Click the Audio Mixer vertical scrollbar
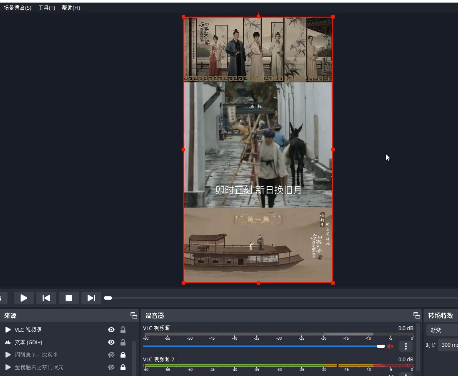 [418, 347]
